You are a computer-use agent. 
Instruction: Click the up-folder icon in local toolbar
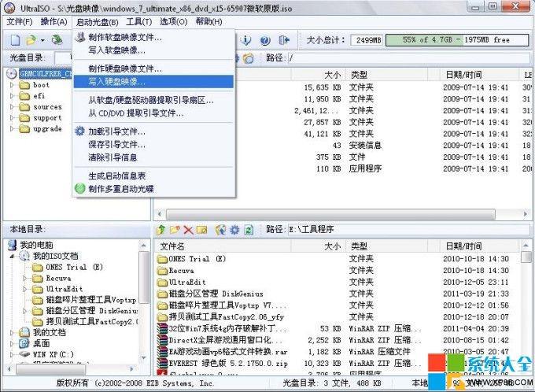pos(160,230)
